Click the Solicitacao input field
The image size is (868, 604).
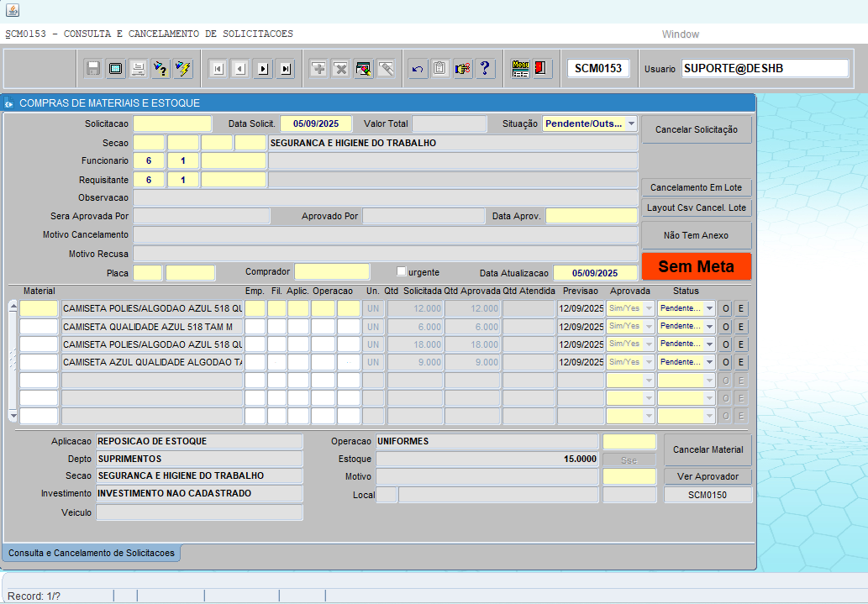click(172, 123)
